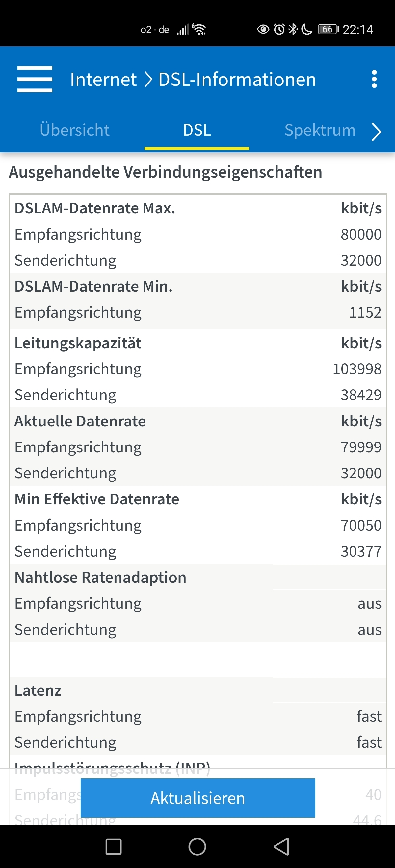Click the breadcrumb chevron after Internet
The width and height of the screenshot is (395, 868).
pyautogui.click(x=148, y=80)
